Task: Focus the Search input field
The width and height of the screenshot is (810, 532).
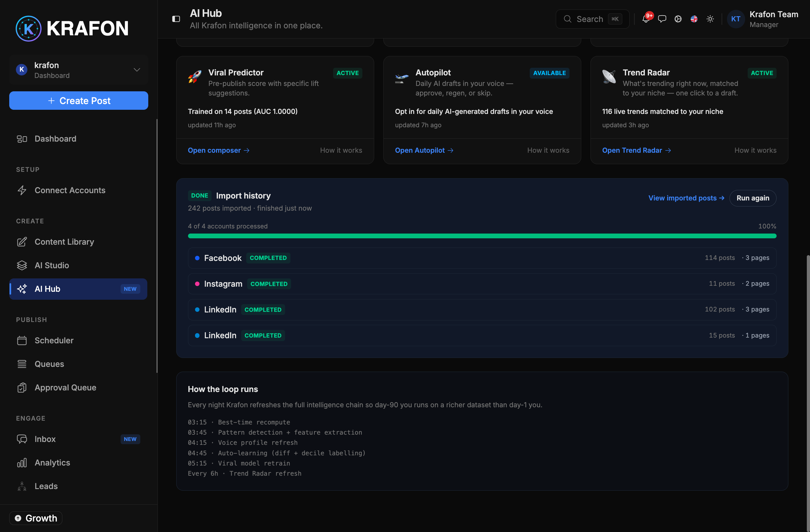Action: point(592,19)
